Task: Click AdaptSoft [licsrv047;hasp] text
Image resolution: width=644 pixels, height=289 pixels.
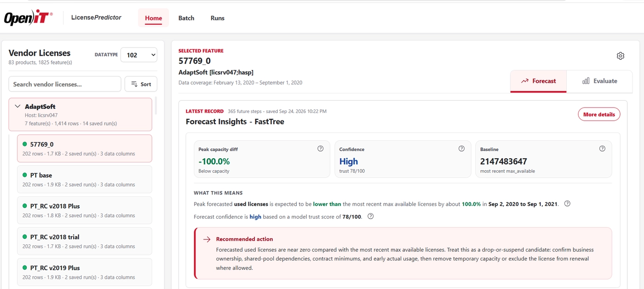Action: coord(216,73)
